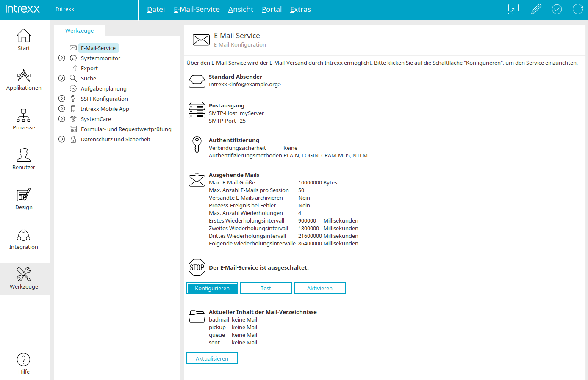Expand the SSH-Konfiguration tree node
The image size is (588, 380).
pos(62,99)
